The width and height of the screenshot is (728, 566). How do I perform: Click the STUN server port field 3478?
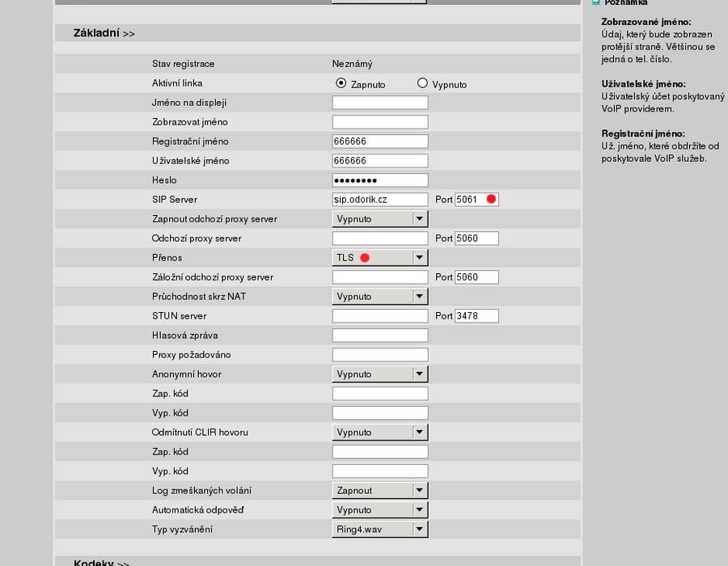[476, 316]
